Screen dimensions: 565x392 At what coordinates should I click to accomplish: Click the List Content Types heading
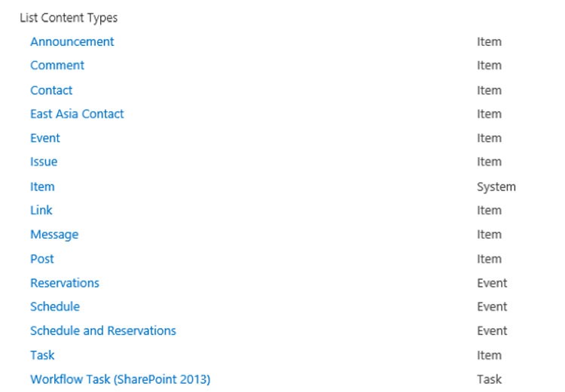click(69, 18)
